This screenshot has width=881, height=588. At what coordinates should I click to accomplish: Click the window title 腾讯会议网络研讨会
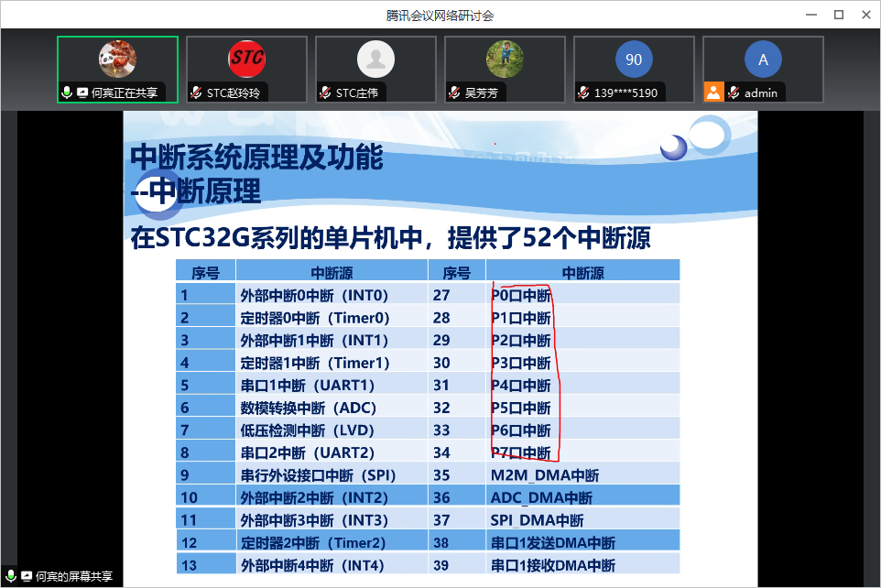coord(440,16)
